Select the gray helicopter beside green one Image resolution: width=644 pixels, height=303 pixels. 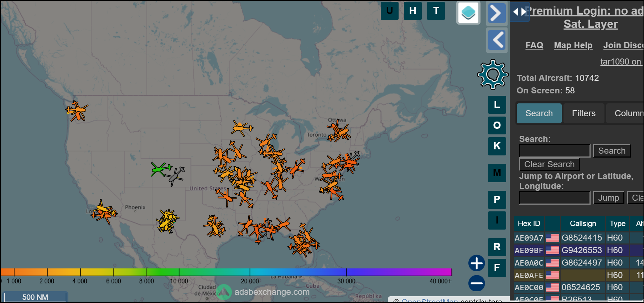pos(176,176)
